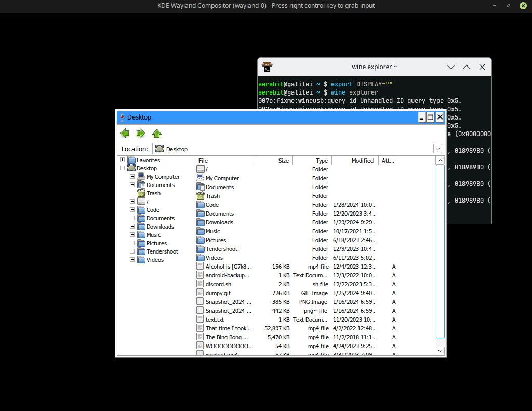Select the dumpy.gif file icon

pyautogui.click(x=201, y=293)
